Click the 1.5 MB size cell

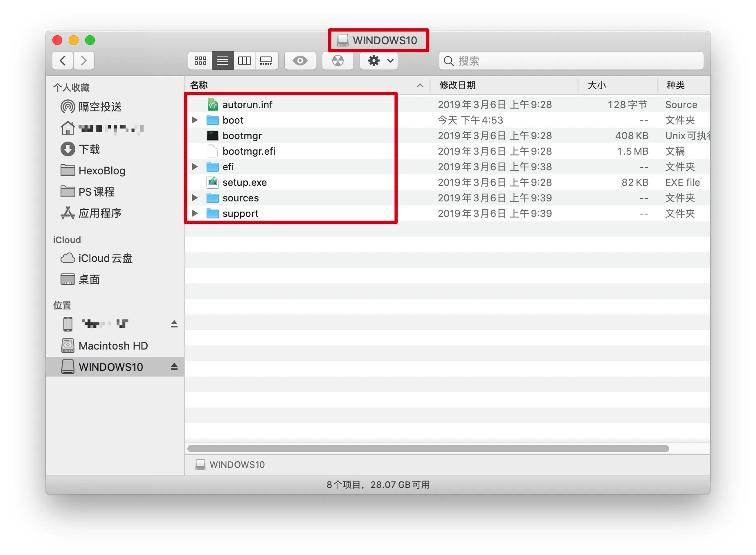pyautogui.click(x=633, y=151)
